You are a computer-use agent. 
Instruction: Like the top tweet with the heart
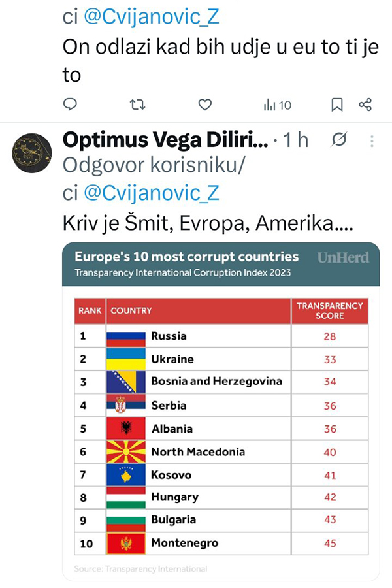(205, 105)
